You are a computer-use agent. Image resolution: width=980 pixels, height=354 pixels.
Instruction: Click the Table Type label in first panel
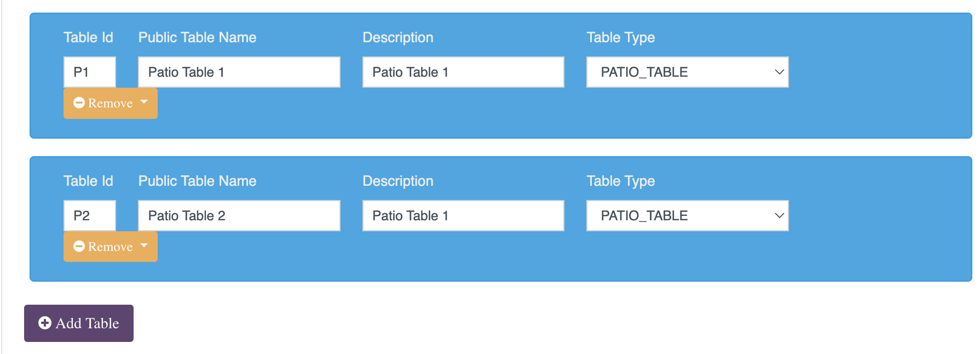pos(620,38)
